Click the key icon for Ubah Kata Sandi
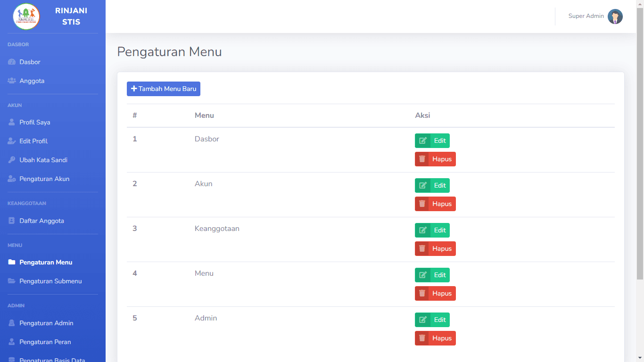644x362 pixels. click(12, 160)
